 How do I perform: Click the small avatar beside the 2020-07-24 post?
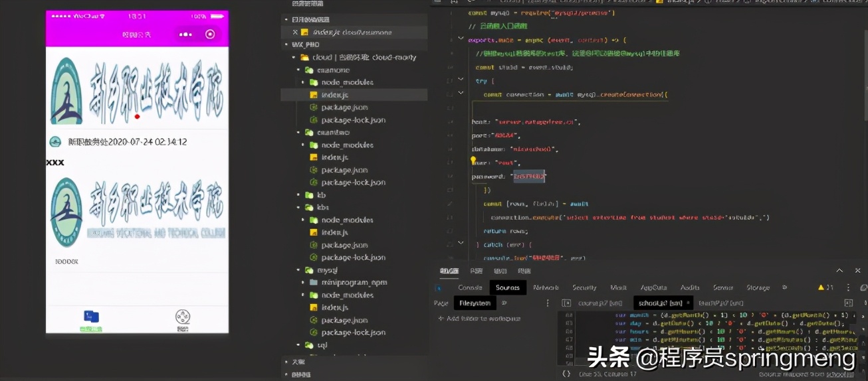pyautogui.click(x=56, y=142)
